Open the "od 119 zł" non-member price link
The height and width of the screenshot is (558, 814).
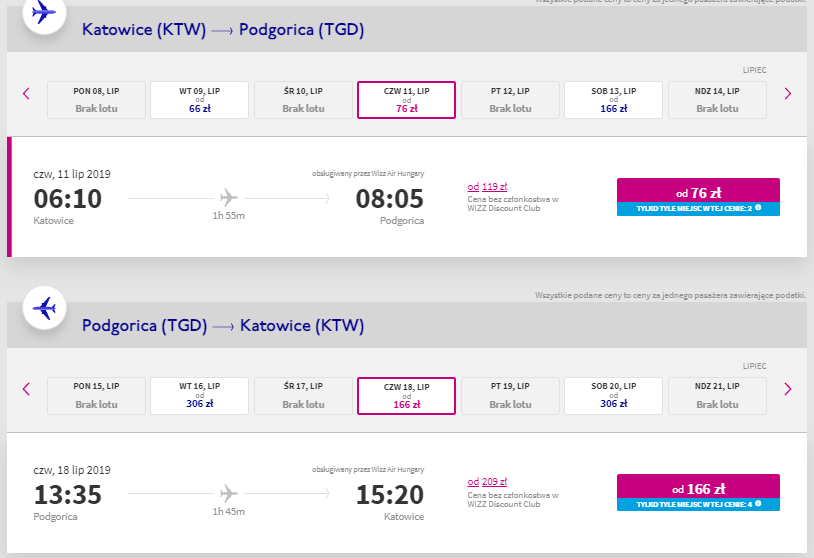pyautogui.click(x=487, y=186)
